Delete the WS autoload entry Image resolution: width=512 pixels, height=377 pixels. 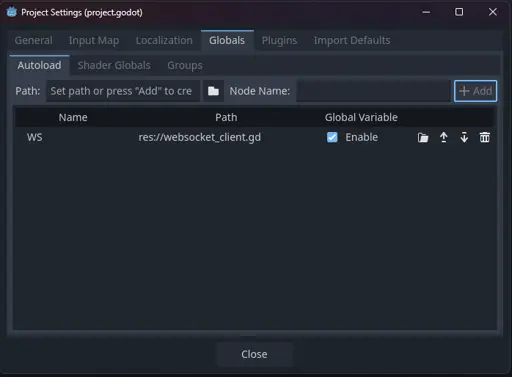pos(484,137)
